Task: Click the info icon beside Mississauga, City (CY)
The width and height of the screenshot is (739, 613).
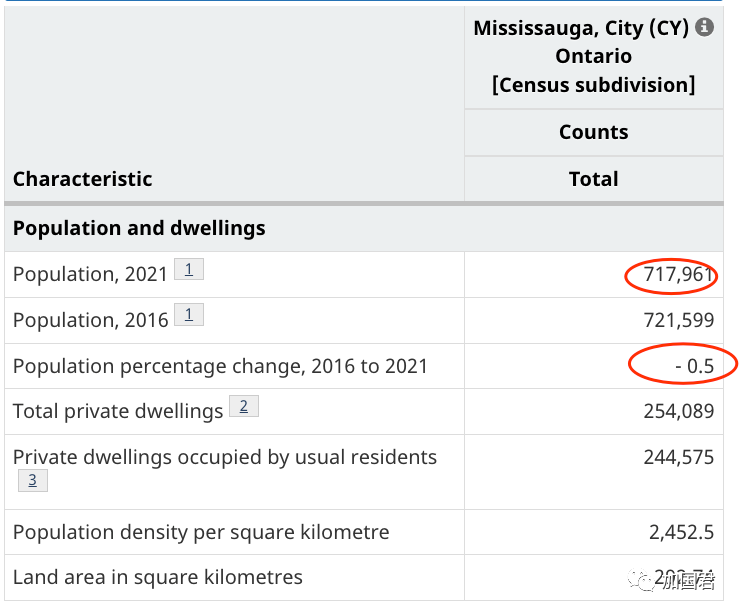Action: click(x=705, y=27)
